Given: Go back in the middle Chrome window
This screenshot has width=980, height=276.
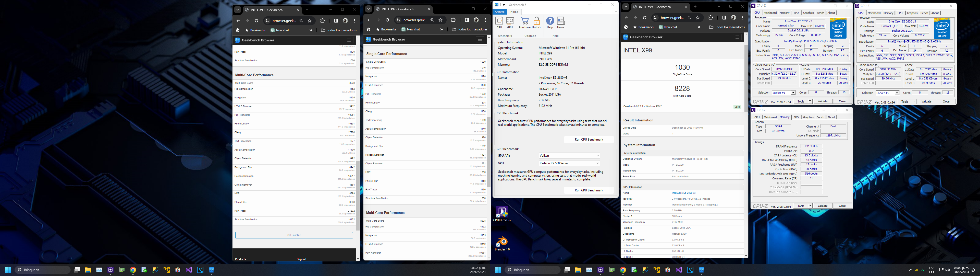Looking at the screenshot, I should pyautogui.click(x=369, y=20).
